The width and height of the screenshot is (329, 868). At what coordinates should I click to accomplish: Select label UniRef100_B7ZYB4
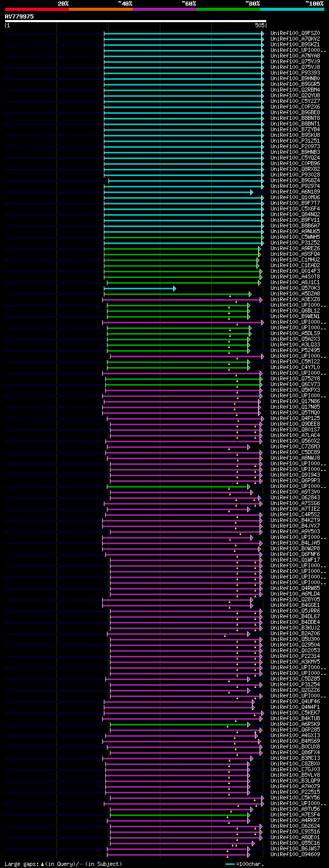coord(295,129)
